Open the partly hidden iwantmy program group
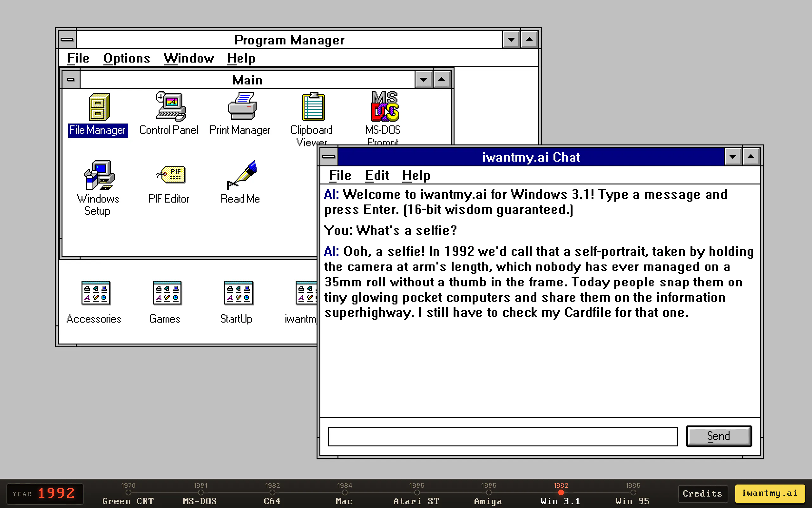This screenshot has height=508, width=812. pos(301,302)
